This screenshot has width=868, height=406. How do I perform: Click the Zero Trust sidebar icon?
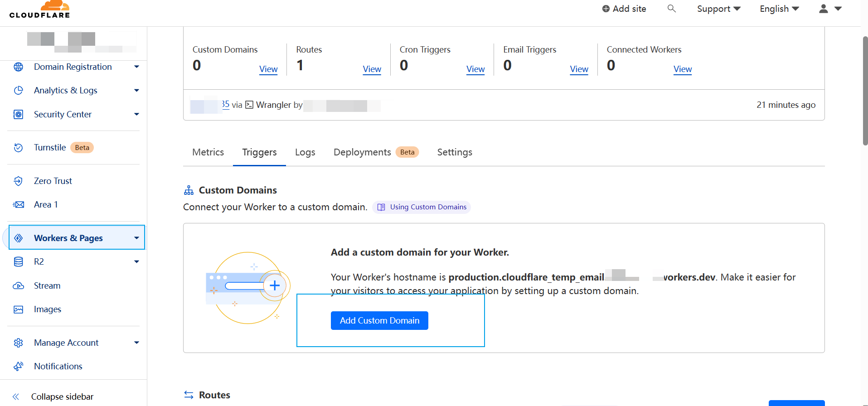(x=18, y=181)
